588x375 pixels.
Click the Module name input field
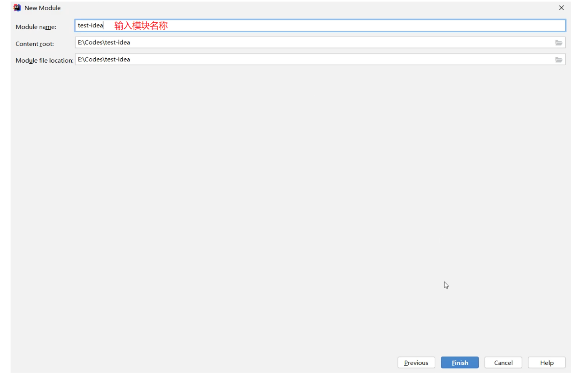[x=320, y=26]
